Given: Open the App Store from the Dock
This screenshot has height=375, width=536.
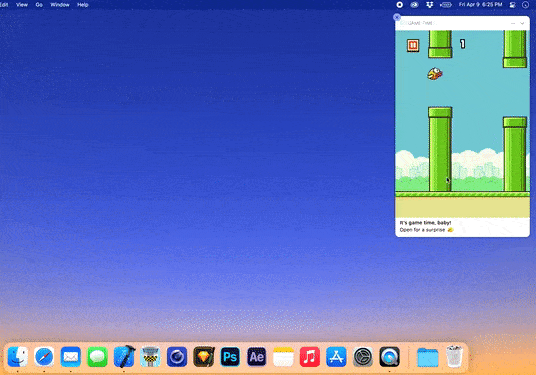Looking at the screenshot, I should pos(336,357).
